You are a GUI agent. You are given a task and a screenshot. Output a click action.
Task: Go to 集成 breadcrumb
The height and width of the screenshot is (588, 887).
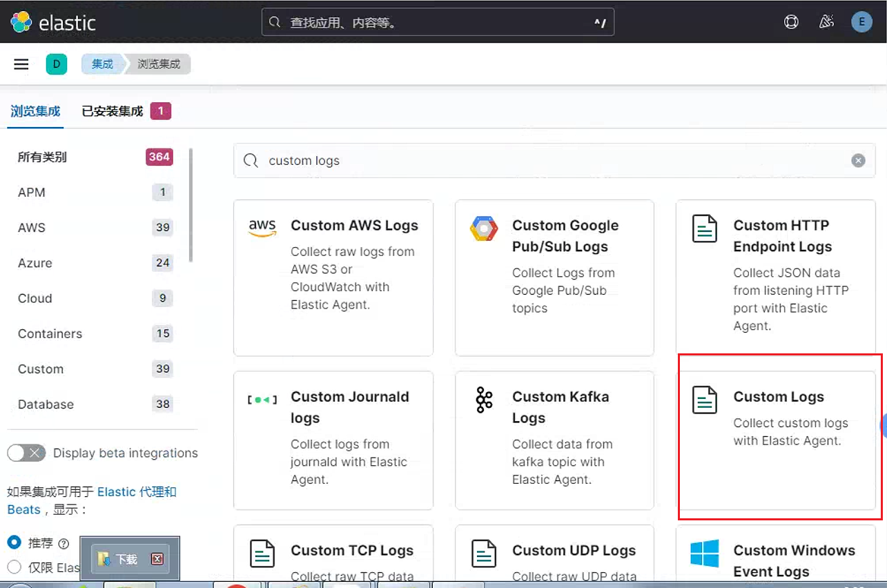102,64
